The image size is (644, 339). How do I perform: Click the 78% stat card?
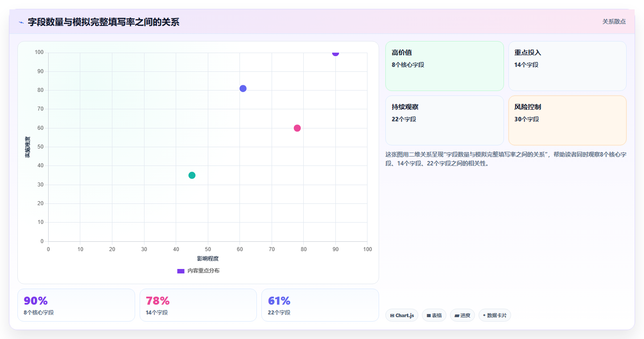[198, 305]
